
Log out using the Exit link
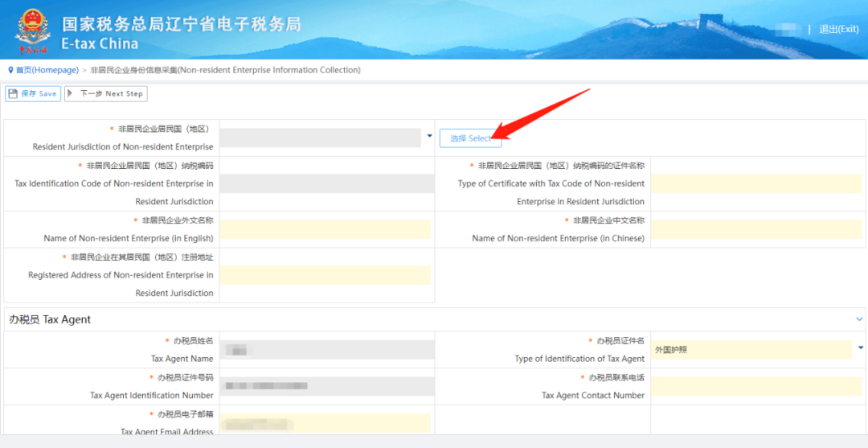[x=838, y=29]
